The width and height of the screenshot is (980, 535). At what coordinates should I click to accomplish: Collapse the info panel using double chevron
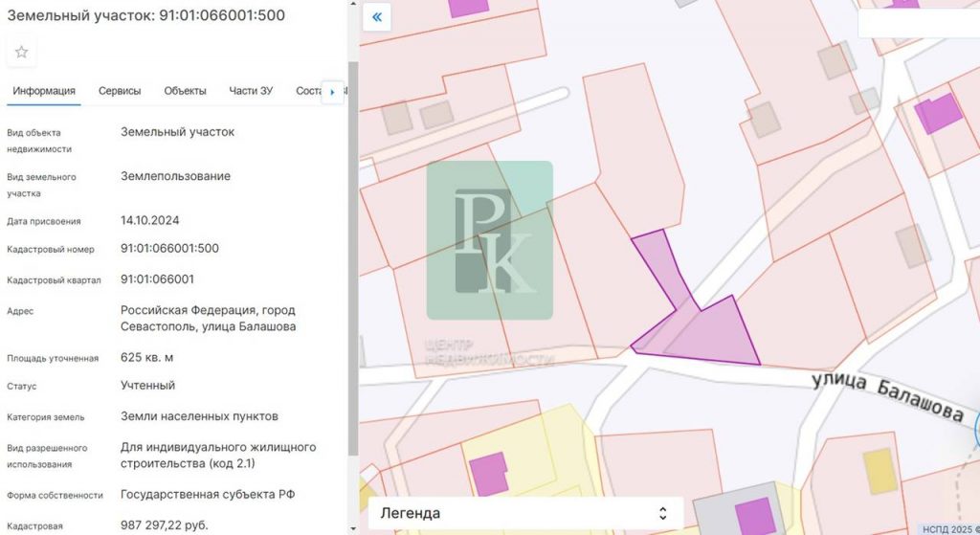point(377,17)
